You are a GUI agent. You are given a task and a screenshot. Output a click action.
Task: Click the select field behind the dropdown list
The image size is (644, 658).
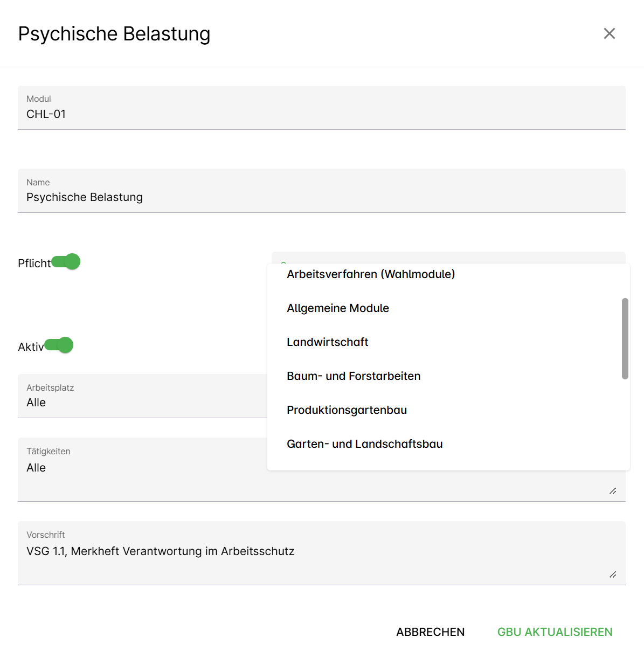[x=447, y=257]
